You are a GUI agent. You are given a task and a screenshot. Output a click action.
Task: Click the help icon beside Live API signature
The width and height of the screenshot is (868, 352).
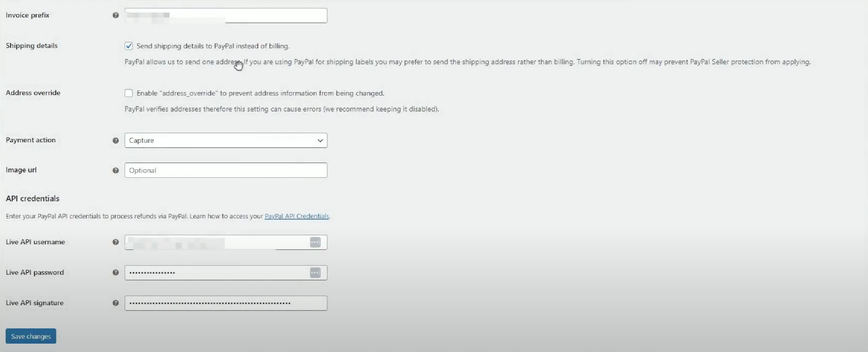coord(115,303)
